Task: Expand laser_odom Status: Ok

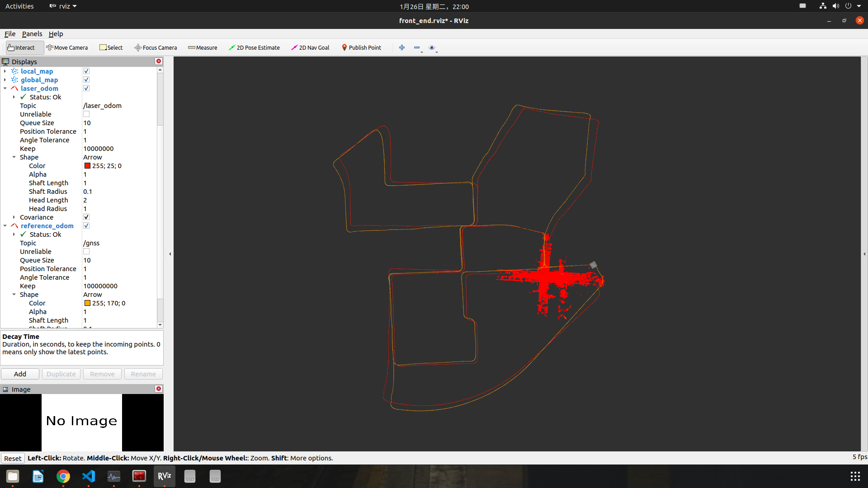Action: coord(14,97)
